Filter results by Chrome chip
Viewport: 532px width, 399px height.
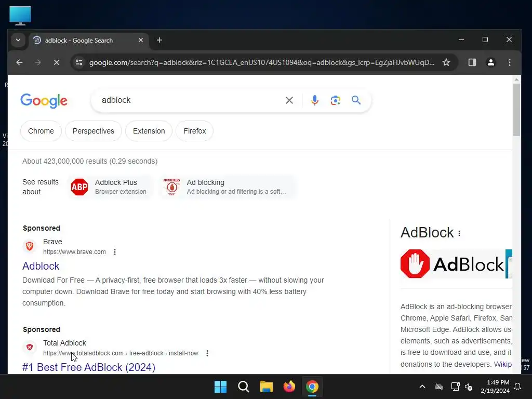[41, 131]
